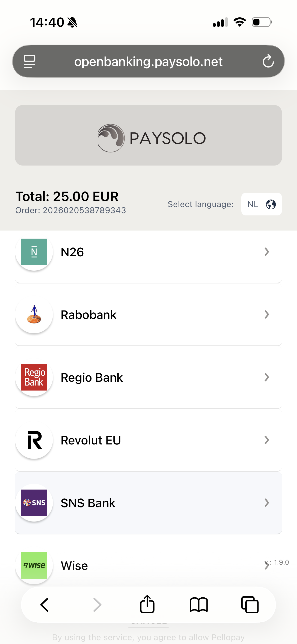Tap the SNS Bank purple logo
The height and width of the screenshot is (644, 297).
[x=34, y=503]
